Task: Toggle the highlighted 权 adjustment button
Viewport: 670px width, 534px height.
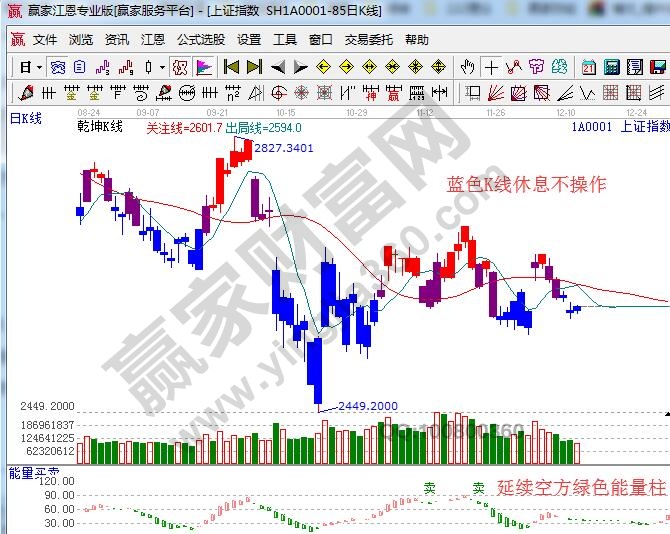Action: pyautogui.click(x=180, y=67)
